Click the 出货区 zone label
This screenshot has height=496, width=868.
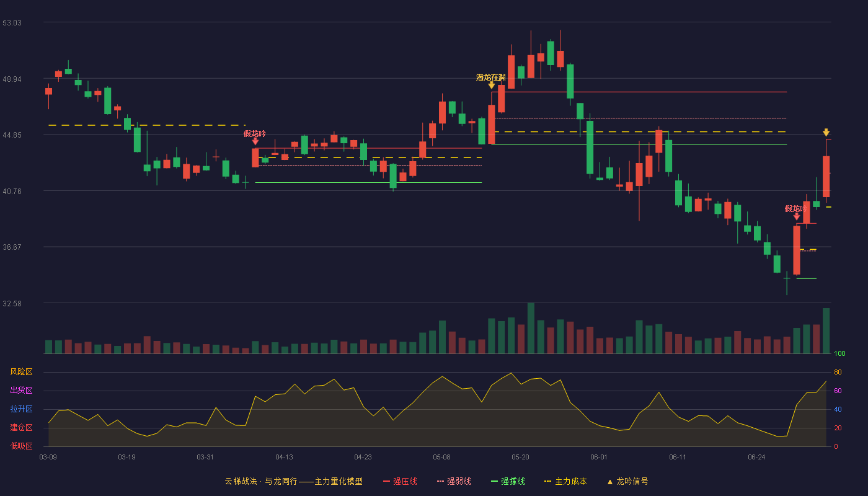pos(21,391)
